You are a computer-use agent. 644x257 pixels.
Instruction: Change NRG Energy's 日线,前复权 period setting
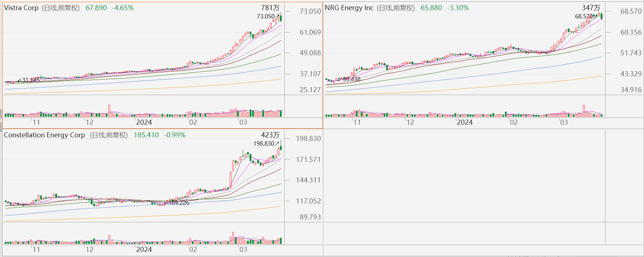point(396,8)
